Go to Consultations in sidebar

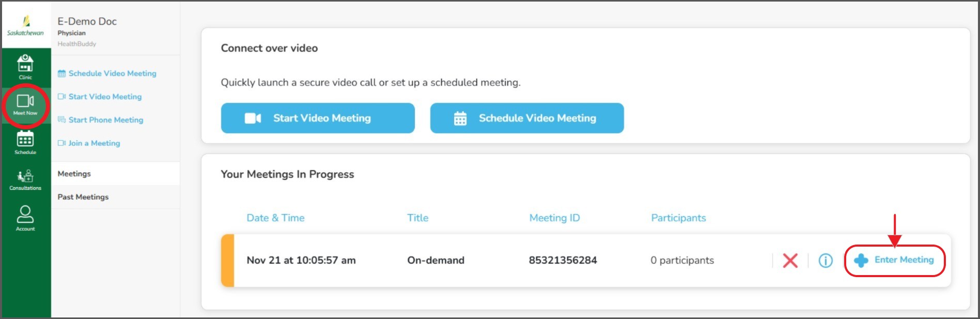[x=25, y=179]
